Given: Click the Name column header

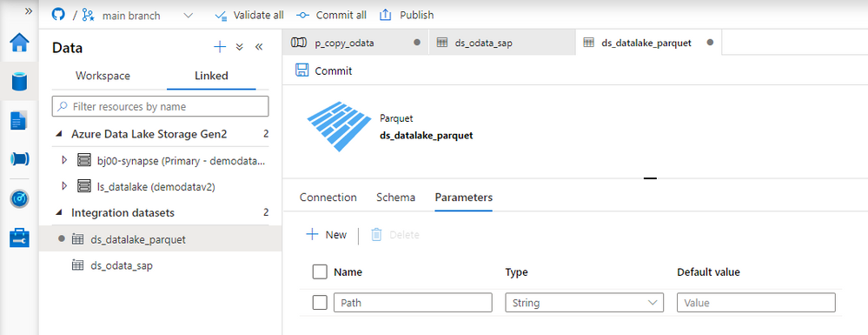Looking at the screenshot, I should [348, 272].
